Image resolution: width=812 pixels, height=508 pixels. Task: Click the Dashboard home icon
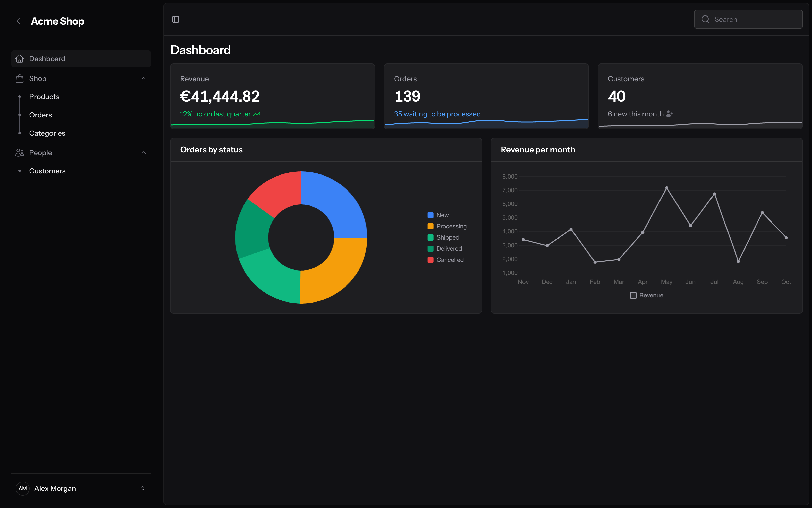pyautogui.click(x=20, y=59)
